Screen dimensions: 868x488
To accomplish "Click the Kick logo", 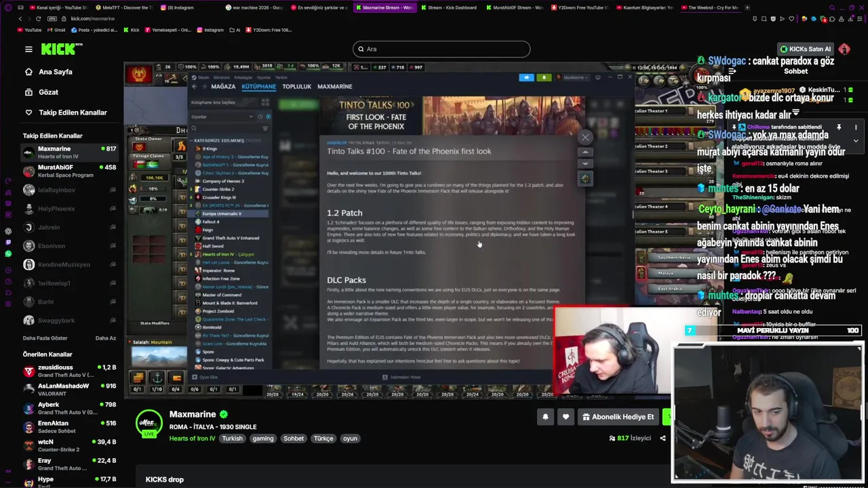I will (61, 49).
